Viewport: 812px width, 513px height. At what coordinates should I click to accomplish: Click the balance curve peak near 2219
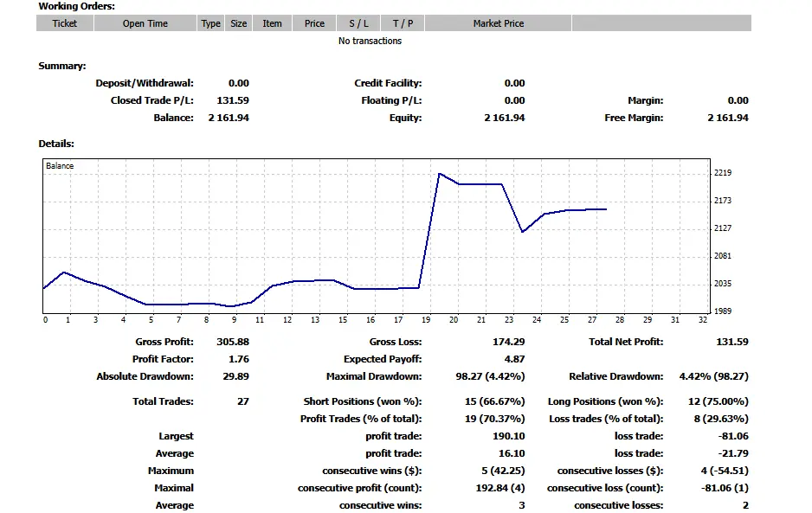439,174
